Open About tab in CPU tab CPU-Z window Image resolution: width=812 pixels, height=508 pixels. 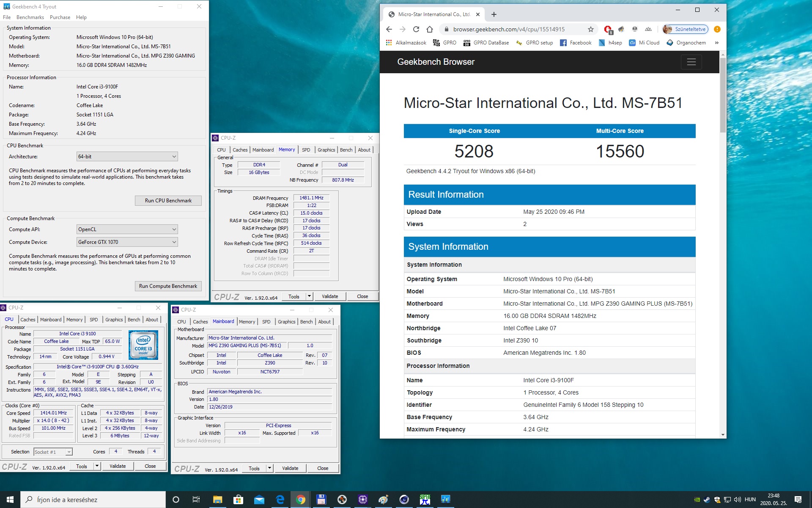tap(152, 320)
